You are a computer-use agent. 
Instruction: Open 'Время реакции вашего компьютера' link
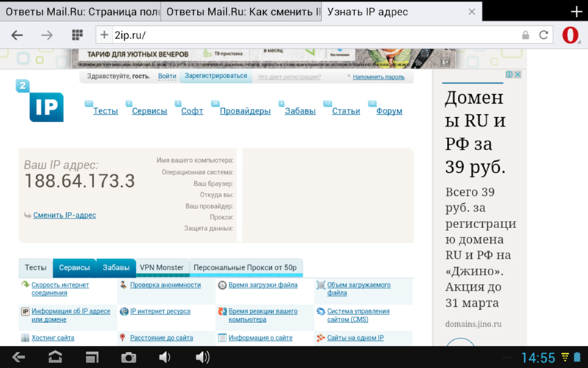(263, 316)
